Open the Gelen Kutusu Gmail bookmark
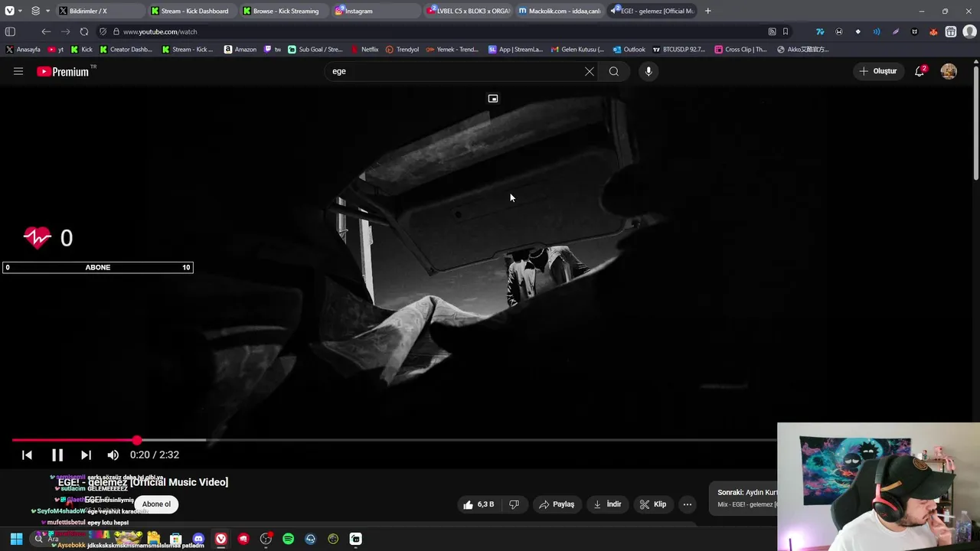 577,49
